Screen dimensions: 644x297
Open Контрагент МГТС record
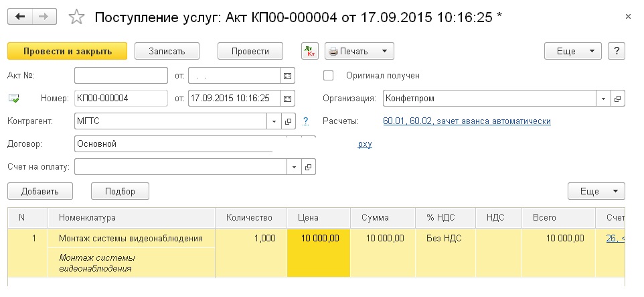click(288, 121)
